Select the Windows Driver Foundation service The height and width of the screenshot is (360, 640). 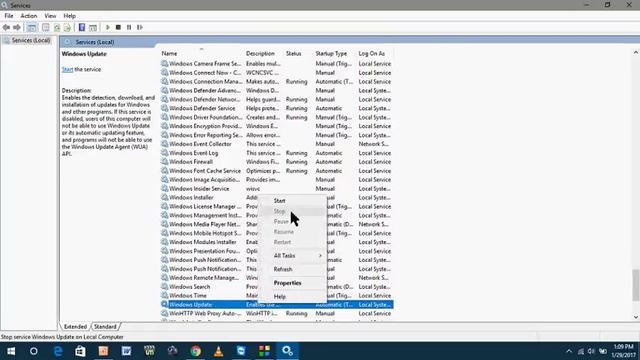coord(276,117)
